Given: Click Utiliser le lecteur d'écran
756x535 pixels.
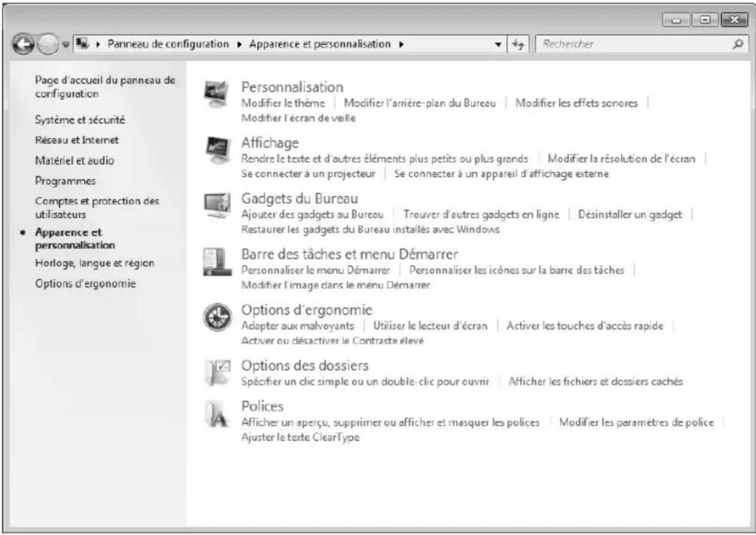Looking at the screenshot, I should pyautogui.click(x=430, y=326).
